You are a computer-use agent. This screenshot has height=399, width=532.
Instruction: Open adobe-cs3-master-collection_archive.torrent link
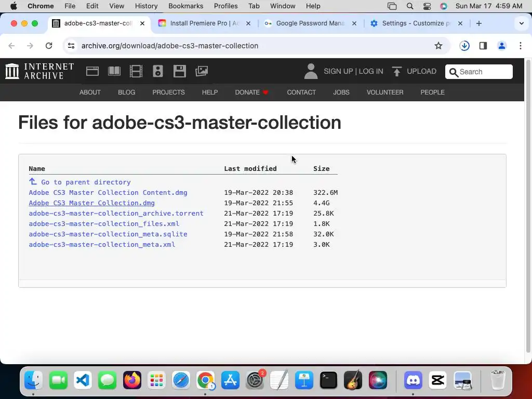tap(116, 213)
